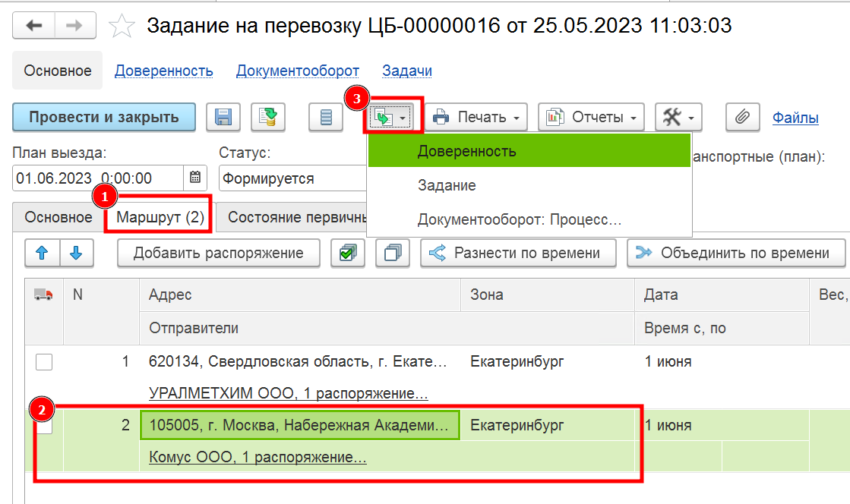Open the Доверенность navigation link
The width and height of the screenshot is (850, 504).
pyautogui.click(x=164, y=71)
